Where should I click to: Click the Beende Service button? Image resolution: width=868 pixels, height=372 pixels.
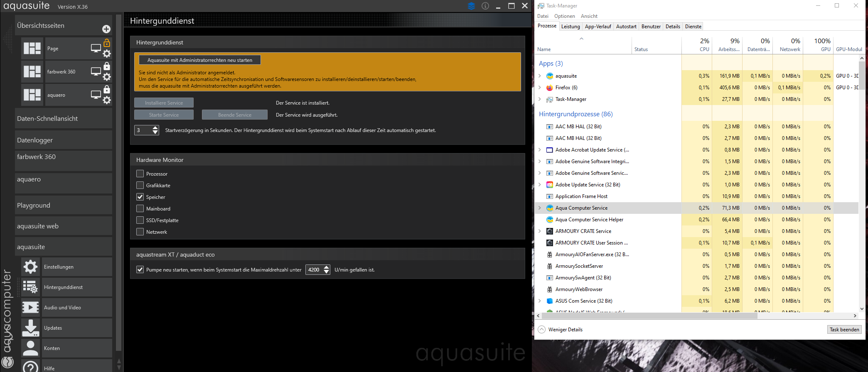[x=235, y=115]
